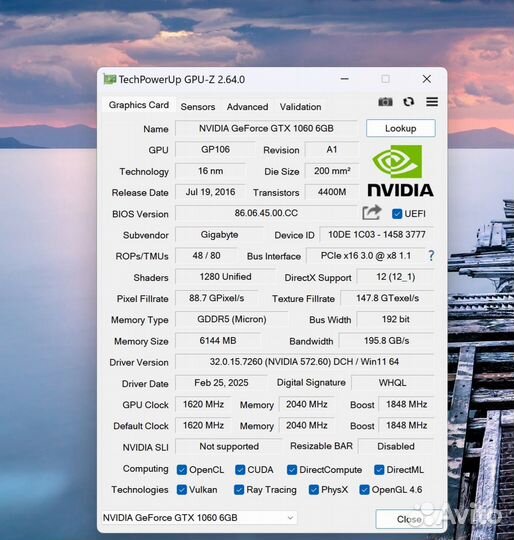Click the Memory Type value GDDR5 (Micron)
This screenshot has height=540, width=514.
(x=232, y=319)
